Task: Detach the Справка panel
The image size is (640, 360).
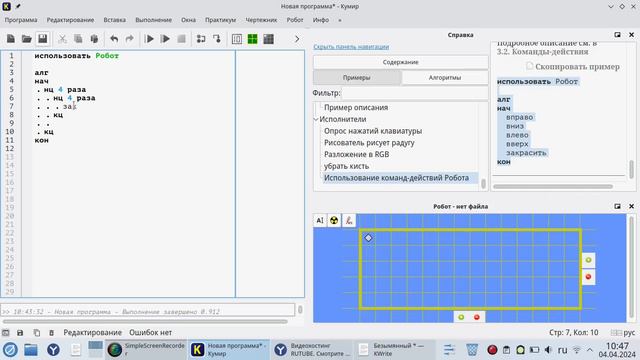Action: (x=617, y=35)
